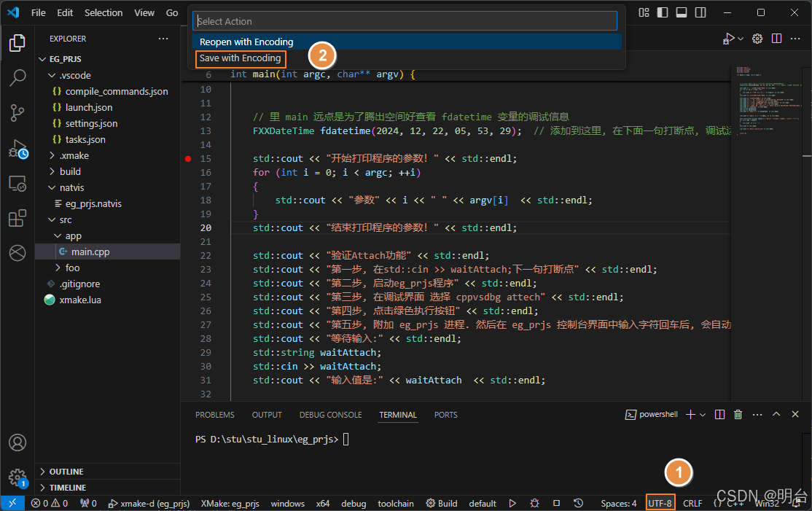The width and height of the screenshot is (812, 511).
Task: Switch to the PROBLEMS tab
Action: pyautogui.click(x=215, y=415)
